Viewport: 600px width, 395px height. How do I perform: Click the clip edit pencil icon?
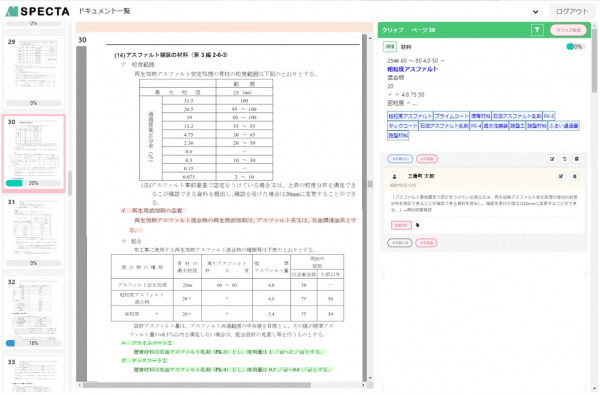(x=552, y=159)
